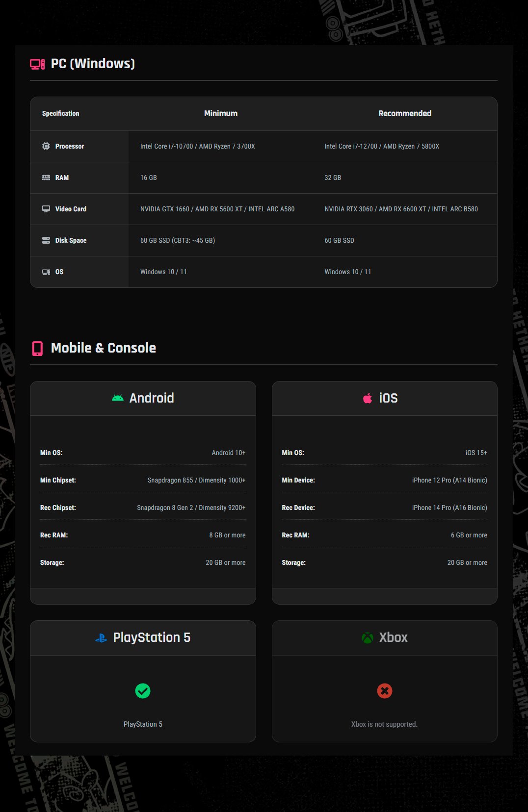Click the green Android robot icon
528x812 pixels.
118,398
